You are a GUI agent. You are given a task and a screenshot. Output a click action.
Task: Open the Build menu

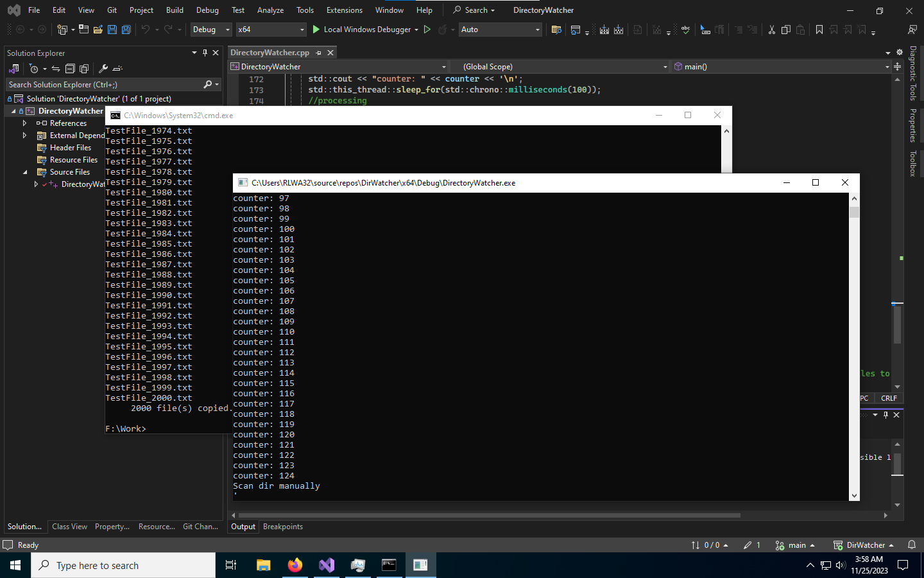175,10
